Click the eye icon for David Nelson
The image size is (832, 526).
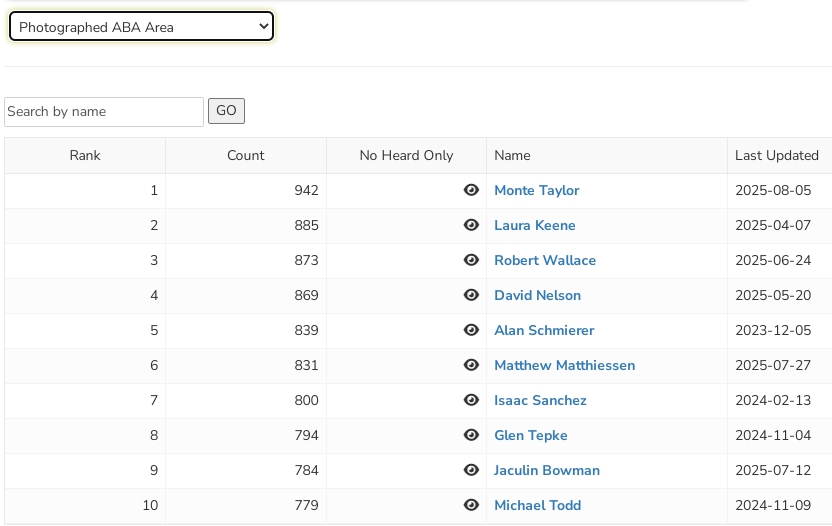[471, 295]
